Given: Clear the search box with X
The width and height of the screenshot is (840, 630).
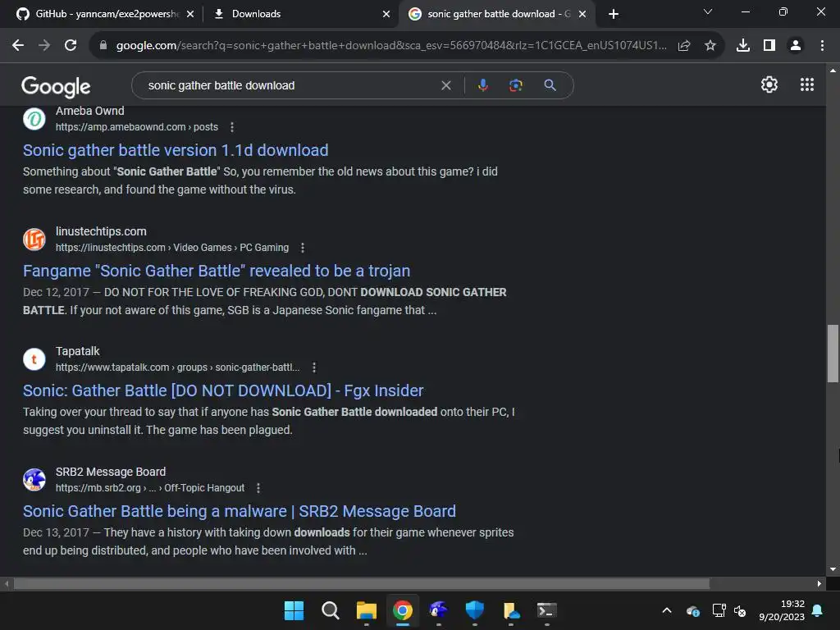Looking at the screenshot, I should (445, 85).
